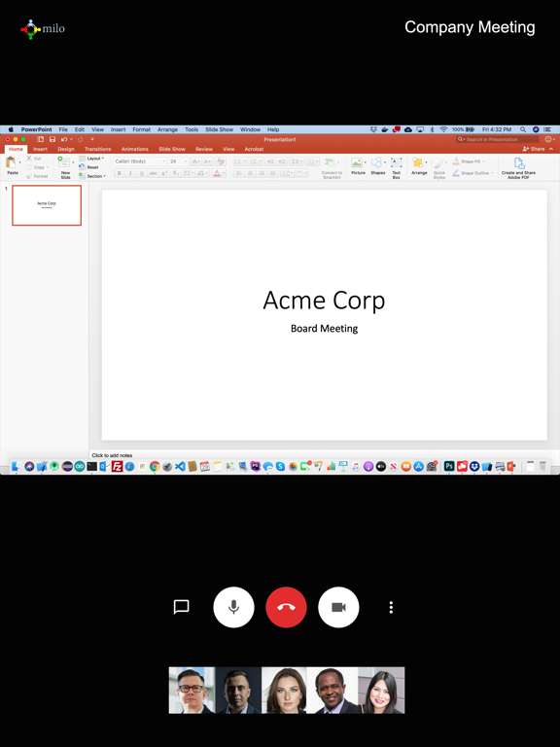Toggle superscript formatting
This screenshot has height=747, width=560.
click(x=164, y=173)
